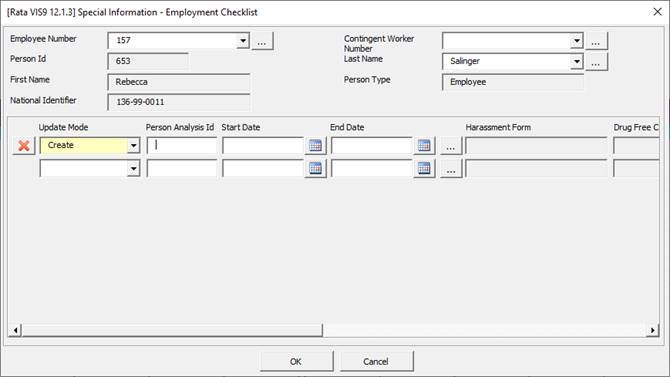Click the Start Date column header
This screenshot has width=670, height=377.
coord(241,127)
